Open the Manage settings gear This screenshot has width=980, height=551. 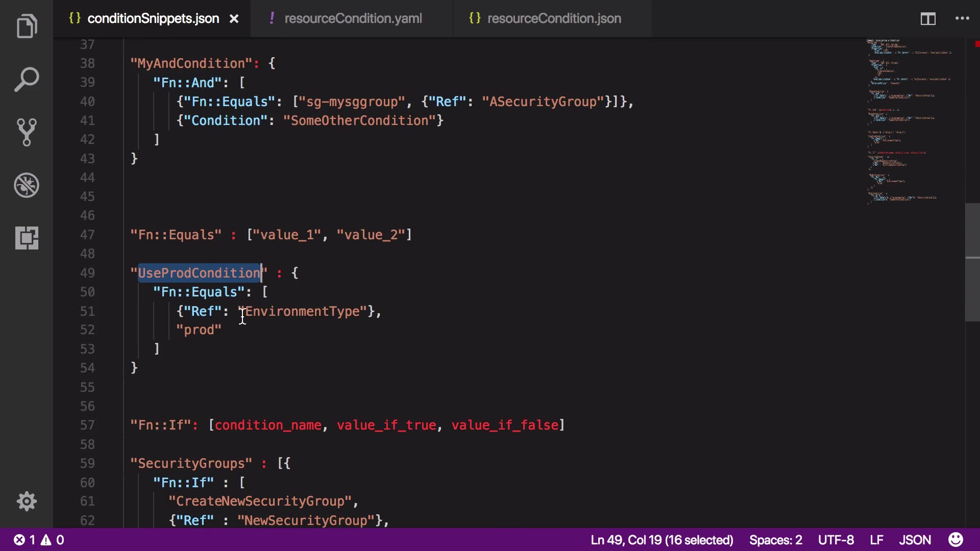click(x=27, y=502)
